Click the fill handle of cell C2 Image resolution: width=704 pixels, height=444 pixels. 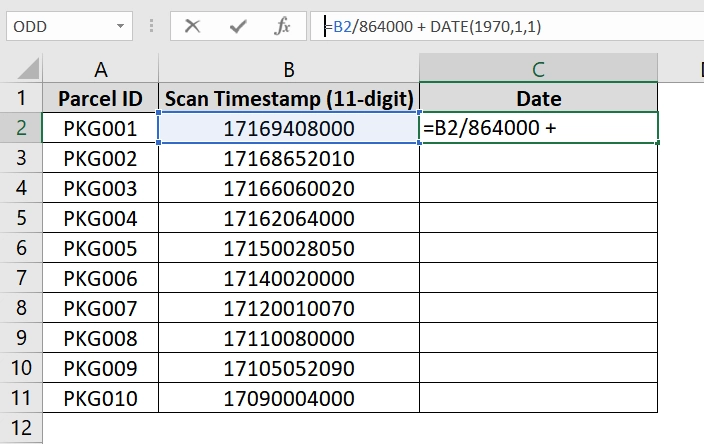[x=657, y=143]
